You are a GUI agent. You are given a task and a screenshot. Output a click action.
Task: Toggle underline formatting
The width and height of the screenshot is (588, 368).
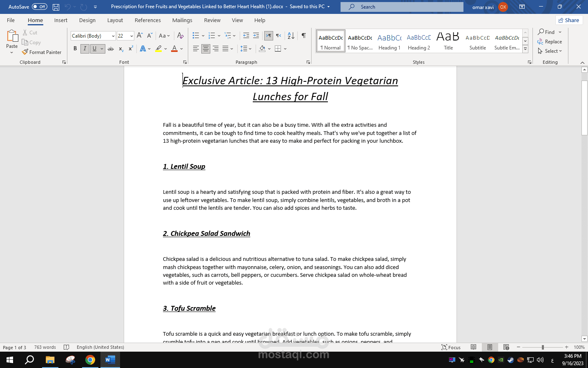tap(94, 49)
